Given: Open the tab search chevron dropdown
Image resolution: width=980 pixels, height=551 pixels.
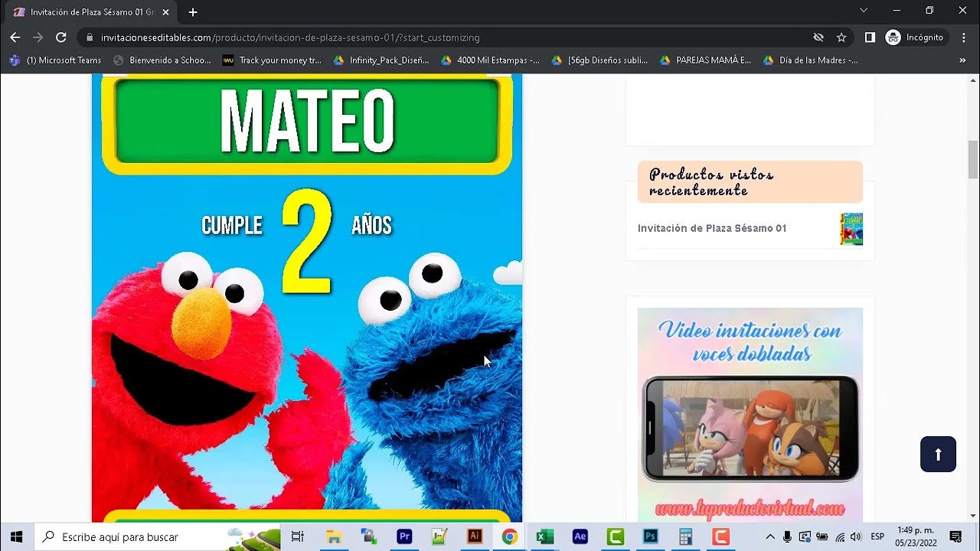Looking at the screenshot, I should [864, 11].
